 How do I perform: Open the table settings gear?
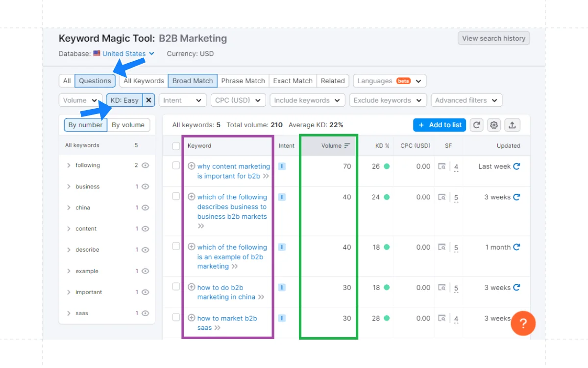point(494,125)
